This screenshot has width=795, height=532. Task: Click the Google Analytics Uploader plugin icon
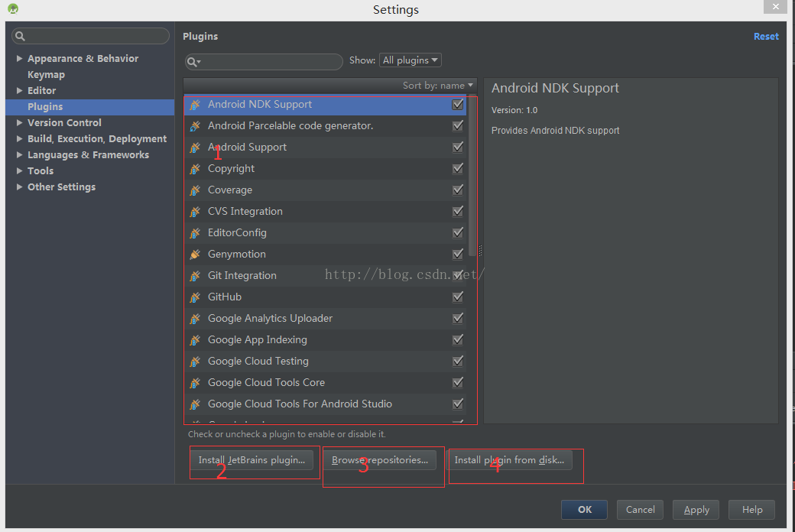tap(195, 319)
